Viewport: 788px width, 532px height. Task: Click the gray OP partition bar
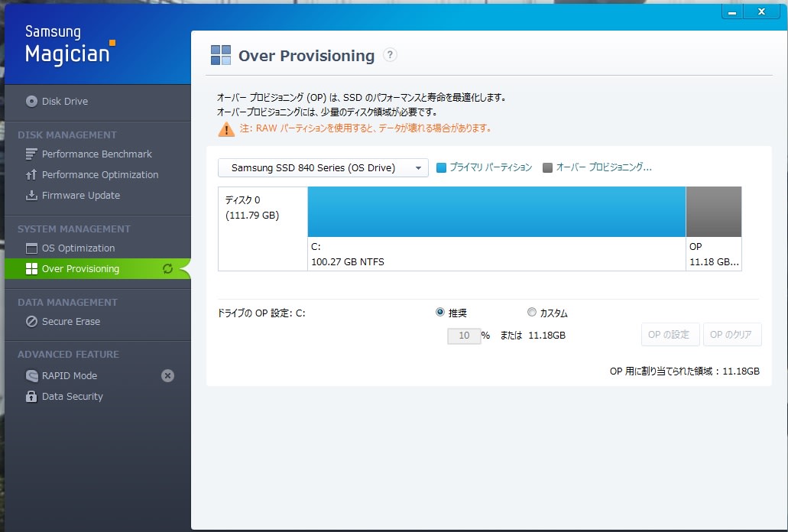[x=714, y=212]
